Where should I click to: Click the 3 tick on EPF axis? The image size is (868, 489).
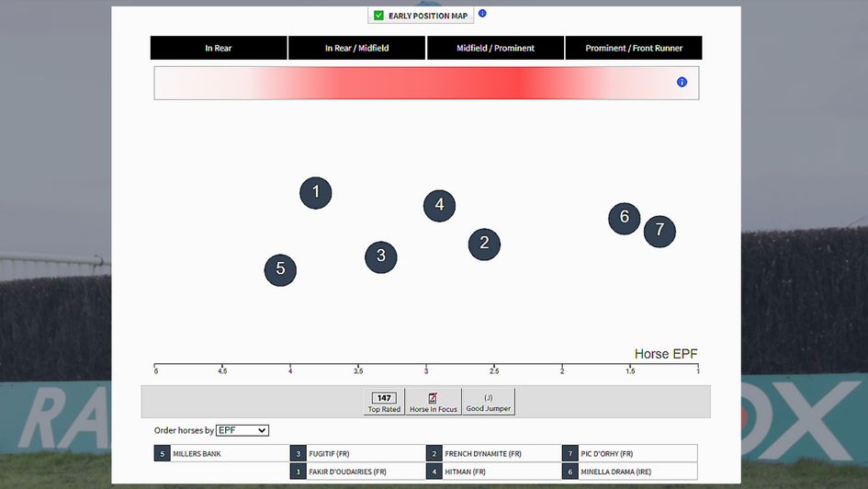[x=426, y=370]
